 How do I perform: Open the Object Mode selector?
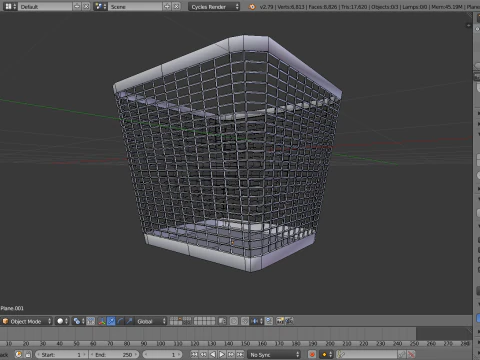27,321
